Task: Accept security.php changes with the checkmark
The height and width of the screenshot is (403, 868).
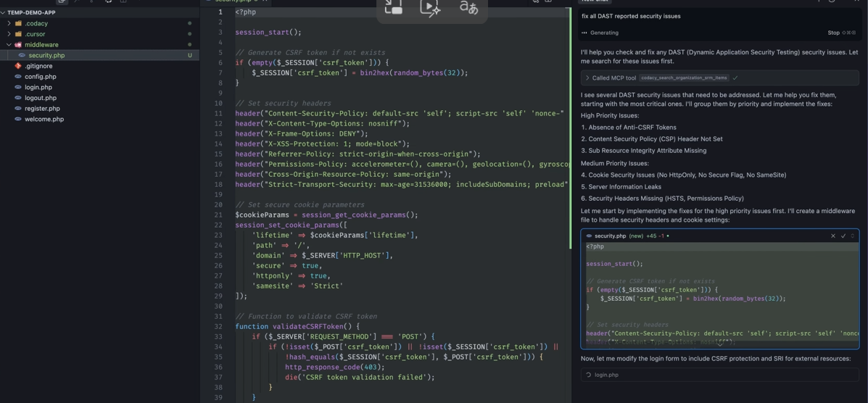Action: (x=843, y=236)
